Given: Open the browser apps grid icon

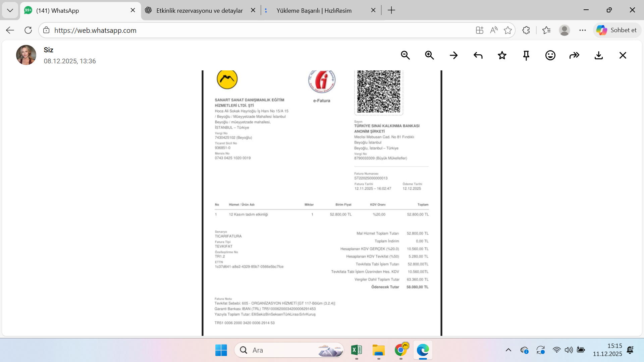Looking at the screenshot, I should click(480, 30).
